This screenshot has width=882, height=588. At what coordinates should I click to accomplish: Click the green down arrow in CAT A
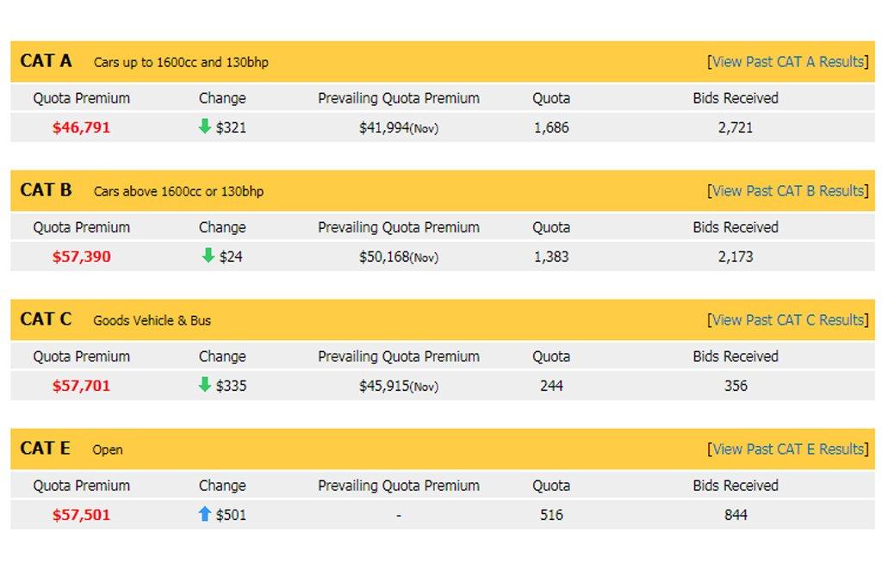tap(205, 126)
